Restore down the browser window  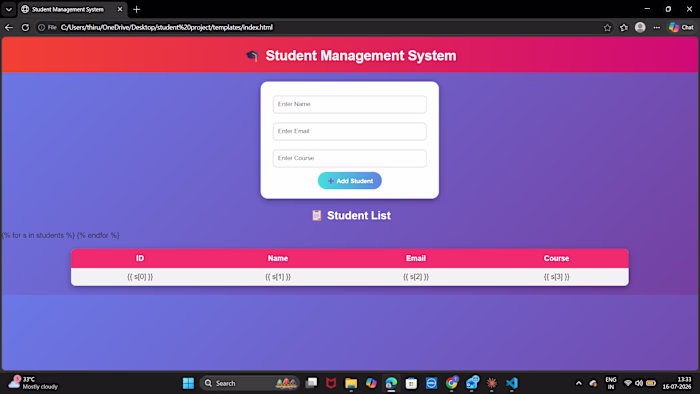click(x=668, y=9)
